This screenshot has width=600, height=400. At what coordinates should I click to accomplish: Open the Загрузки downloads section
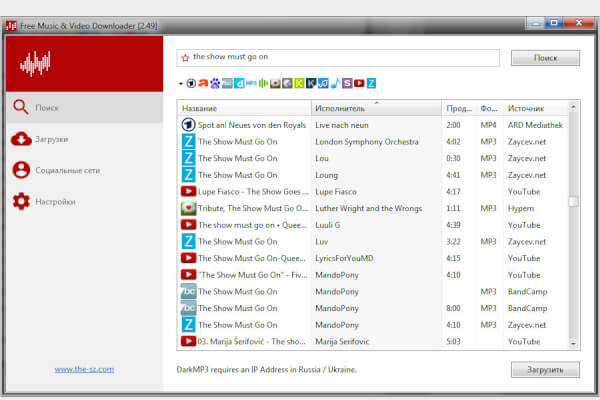tap(85, 139)
